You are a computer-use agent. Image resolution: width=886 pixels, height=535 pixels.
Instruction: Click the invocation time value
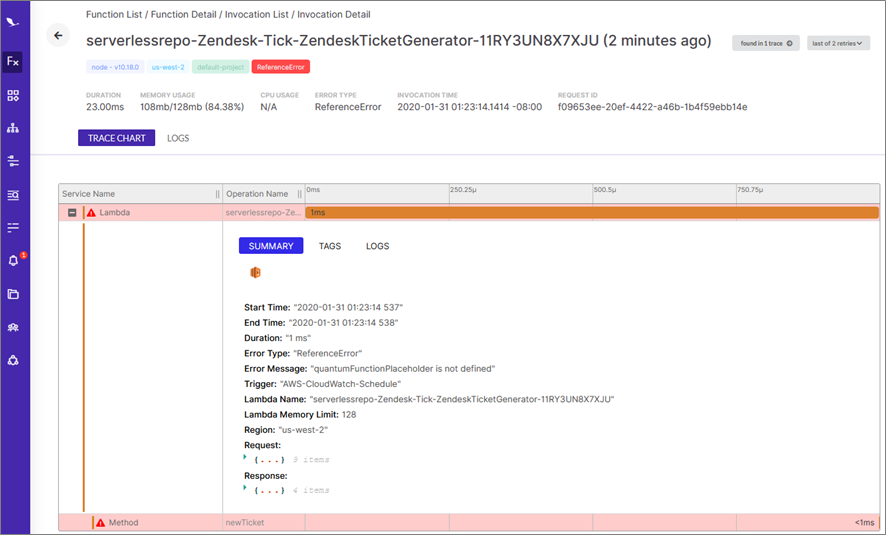tap(469, 107)
